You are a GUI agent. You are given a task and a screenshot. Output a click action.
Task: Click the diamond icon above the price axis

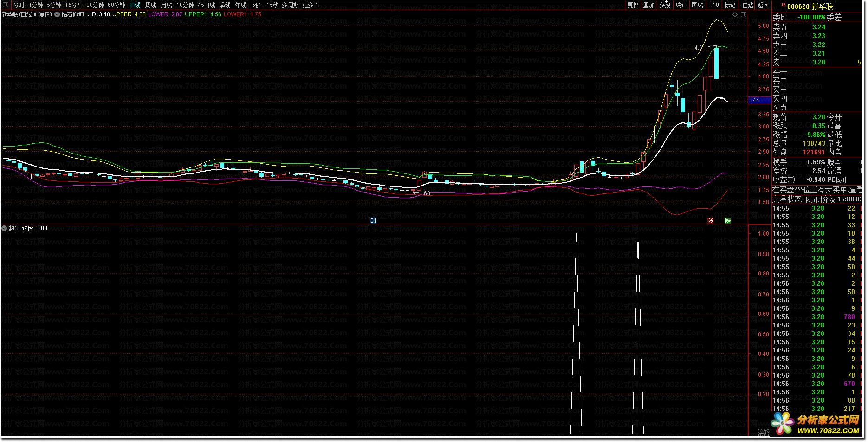[735, 14]
